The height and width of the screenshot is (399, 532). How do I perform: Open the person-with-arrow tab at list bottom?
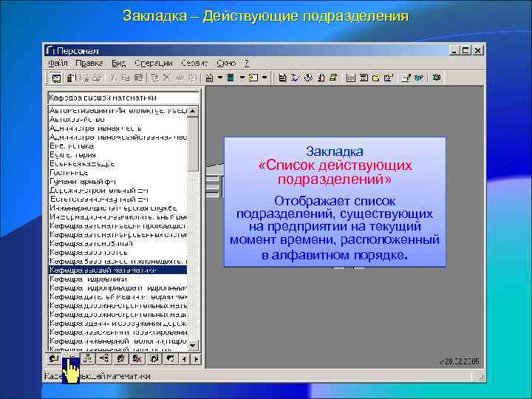click(54, 358)
